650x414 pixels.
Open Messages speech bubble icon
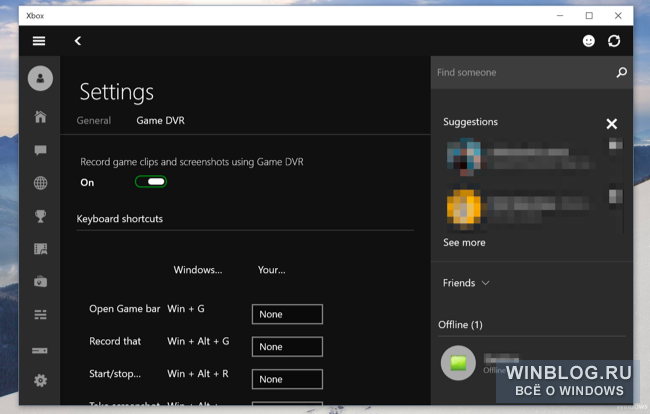pos(40,150)
